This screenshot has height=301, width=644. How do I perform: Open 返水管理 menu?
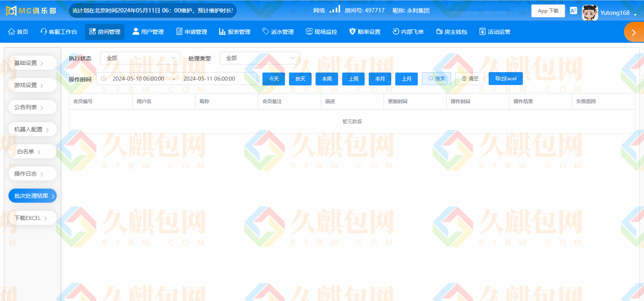click(278, 32)
